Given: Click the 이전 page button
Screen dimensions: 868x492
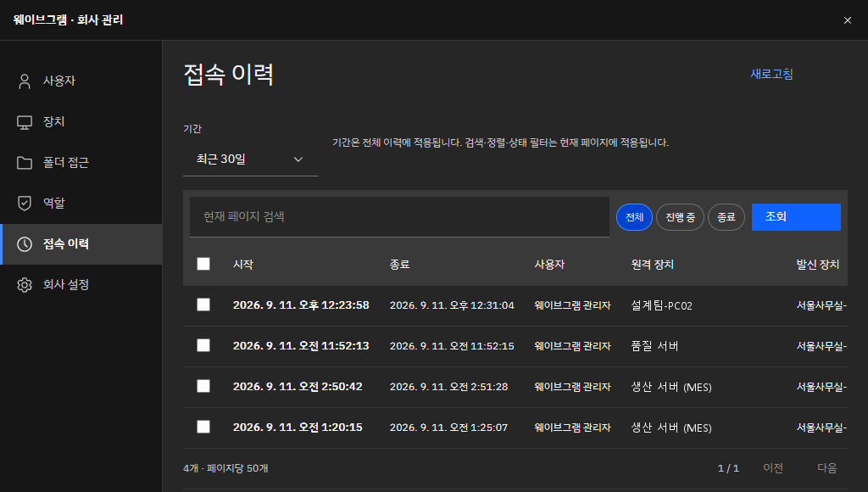Looking at the screenshot, I should coord(773,468).
